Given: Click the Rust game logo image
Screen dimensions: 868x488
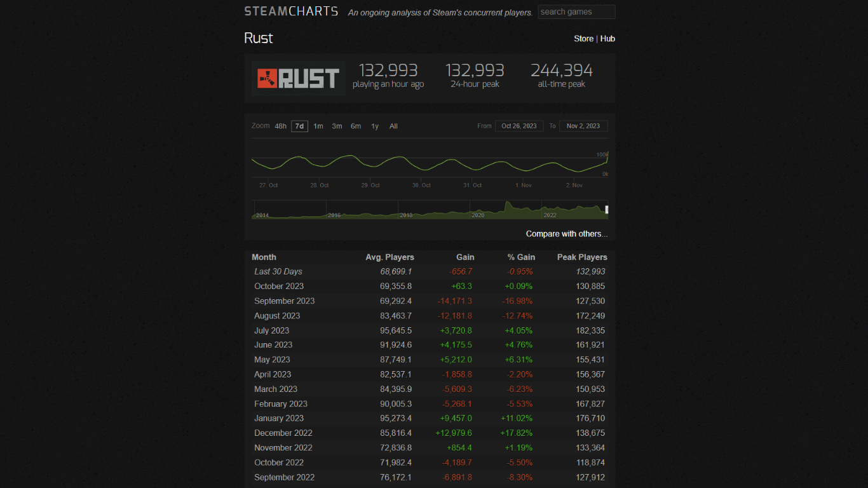Looking at the screenshot, I should point(298,78).
